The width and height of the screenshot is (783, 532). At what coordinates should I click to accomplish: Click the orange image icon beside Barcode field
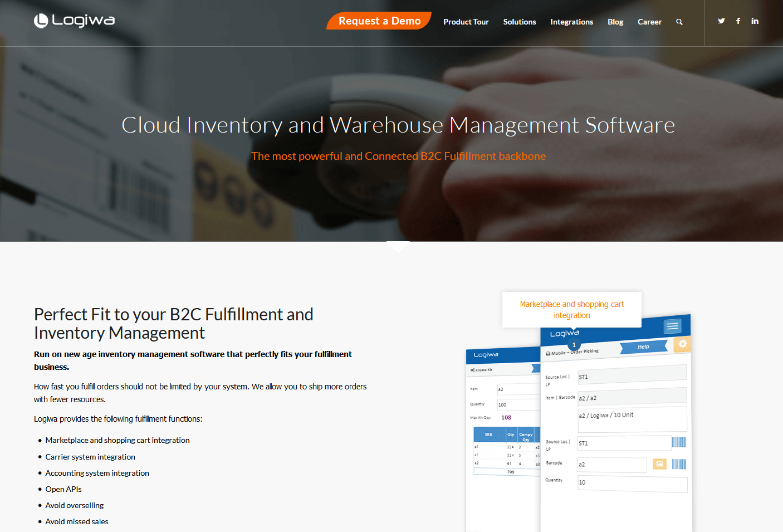pos(659,463)
